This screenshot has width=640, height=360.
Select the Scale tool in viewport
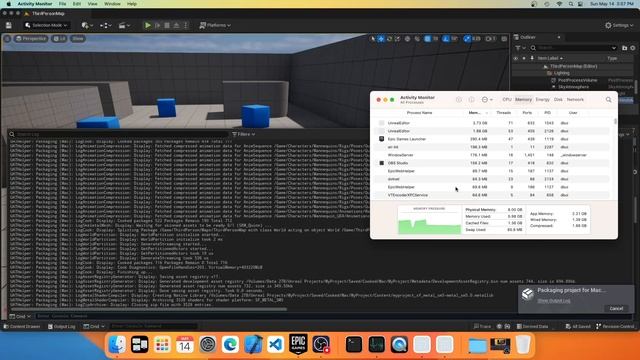398,39
